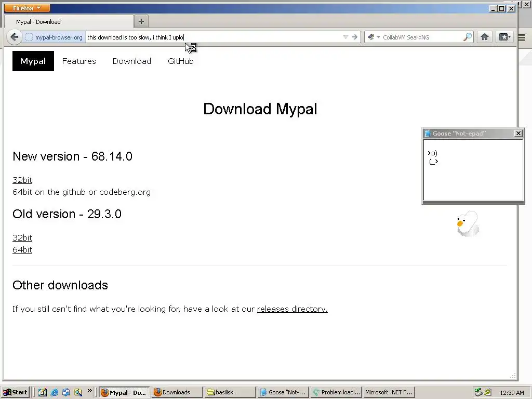Click 'New version - 68.14.0' heading
This screenshot has height=399, width=532.
[72, 156]
